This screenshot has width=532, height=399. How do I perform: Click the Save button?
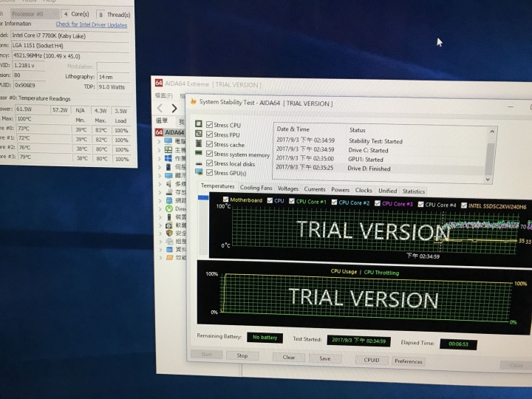324,358
